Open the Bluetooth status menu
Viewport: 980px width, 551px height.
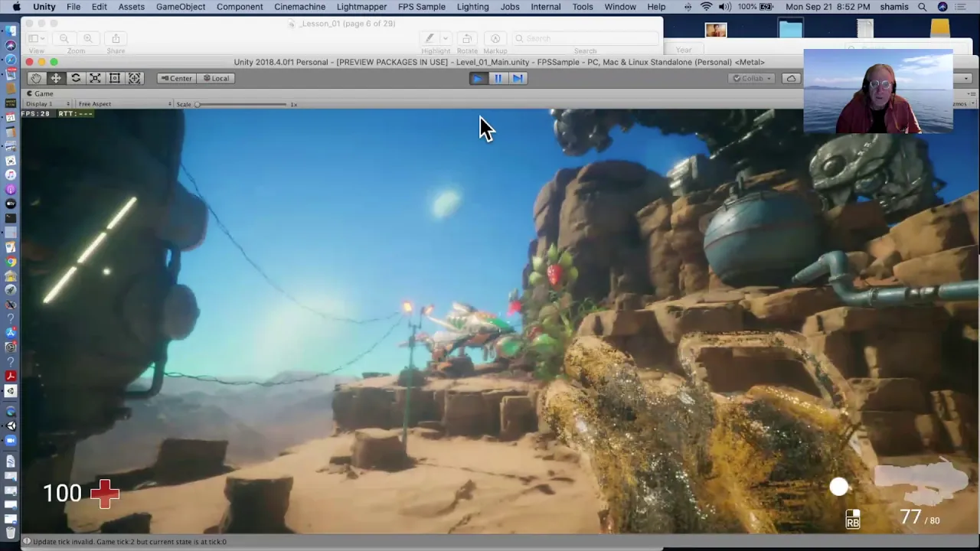click(688, 7)
